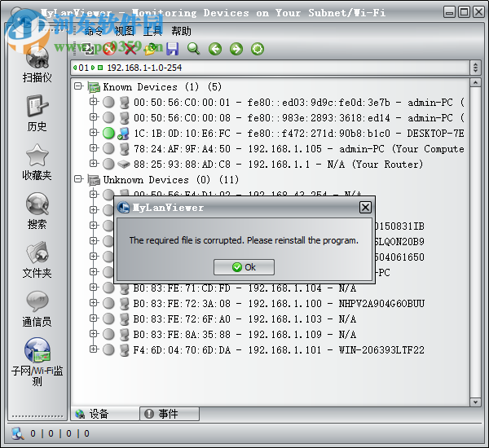Open the 子网/Wi-Fi监测 monitoring globe icon
The width and height of the screenshot is (489, 448).
click(x=37, y=349)
